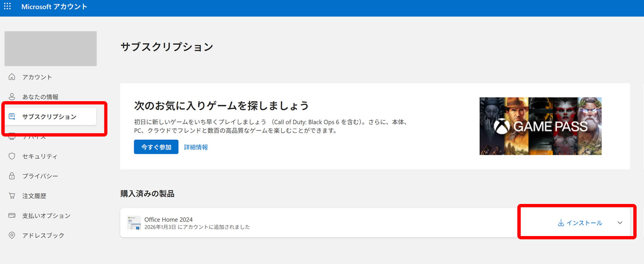Image resolution: width=644 pixels, height=264 pixels.
Task: Click the location pin icon beside アドレスブック
Action: pos(12,235)
